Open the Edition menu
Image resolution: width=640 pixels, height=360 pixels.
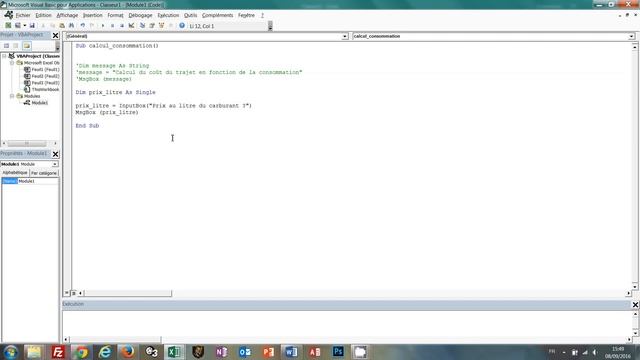click(x=43, y=15)
